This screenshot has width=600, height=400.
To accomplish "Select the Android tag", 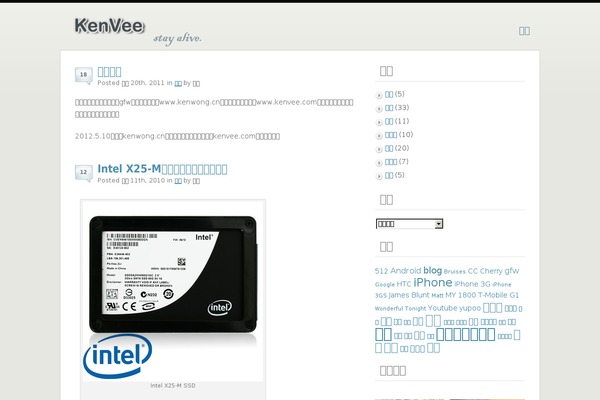I will (x=405, y=271).
